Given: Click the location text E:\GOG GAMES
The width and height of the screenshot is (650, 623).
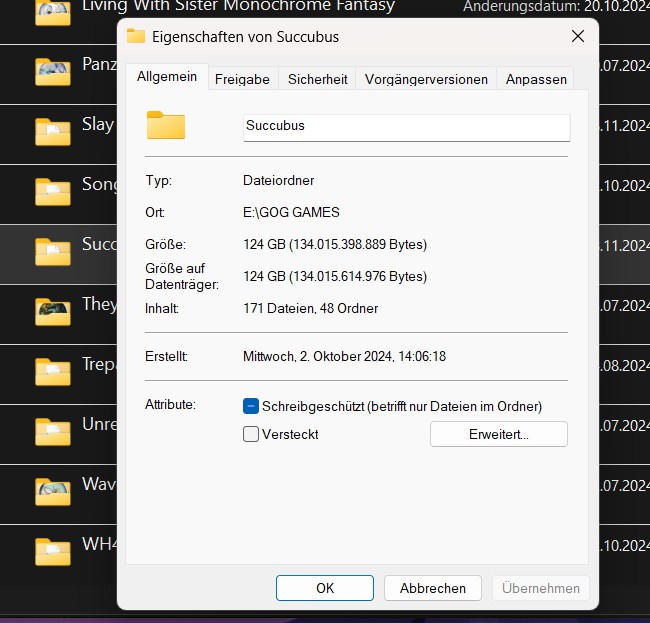Looking at the screenshot, I should click(x=291, y=212).
